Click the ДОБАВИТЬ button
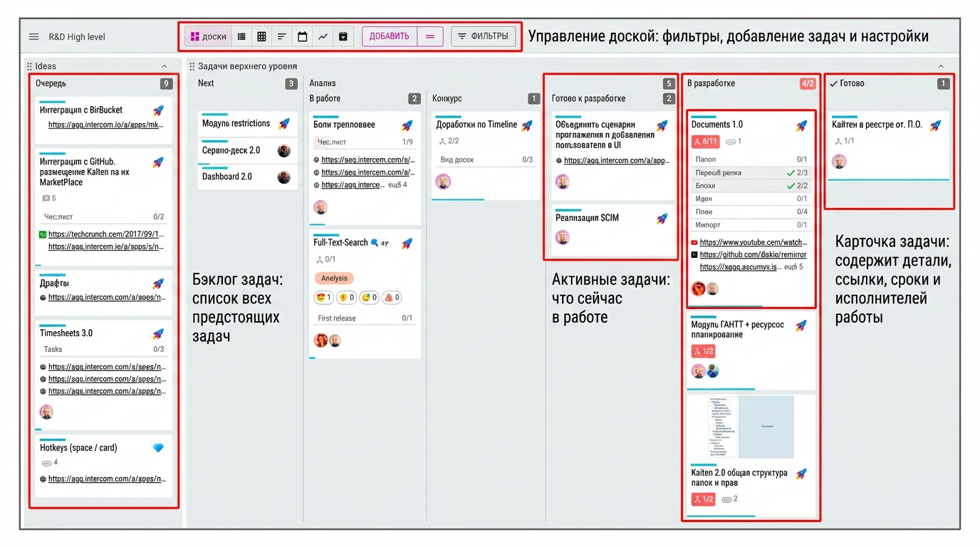Viewport: 980px width, 547px height. pyautogui.click(x=389, y=36)
